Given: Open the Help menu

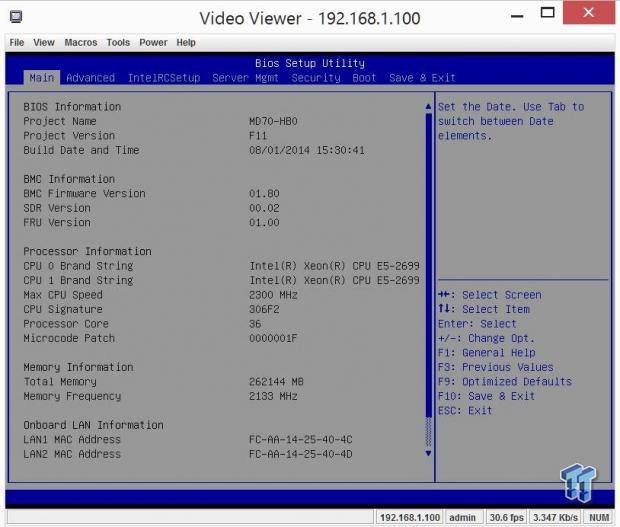Looking at the screenshot, I should click(186, 42).
